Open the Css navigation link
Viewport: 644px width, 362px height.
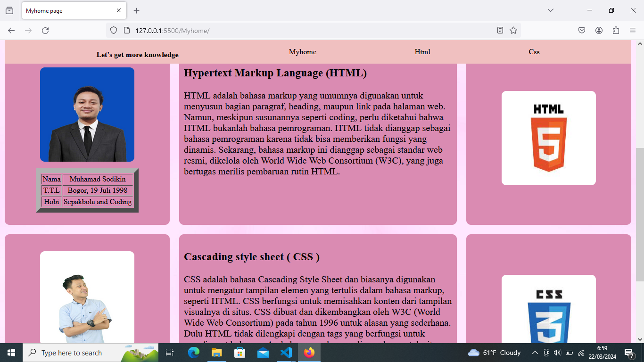(x=534, y=52)
